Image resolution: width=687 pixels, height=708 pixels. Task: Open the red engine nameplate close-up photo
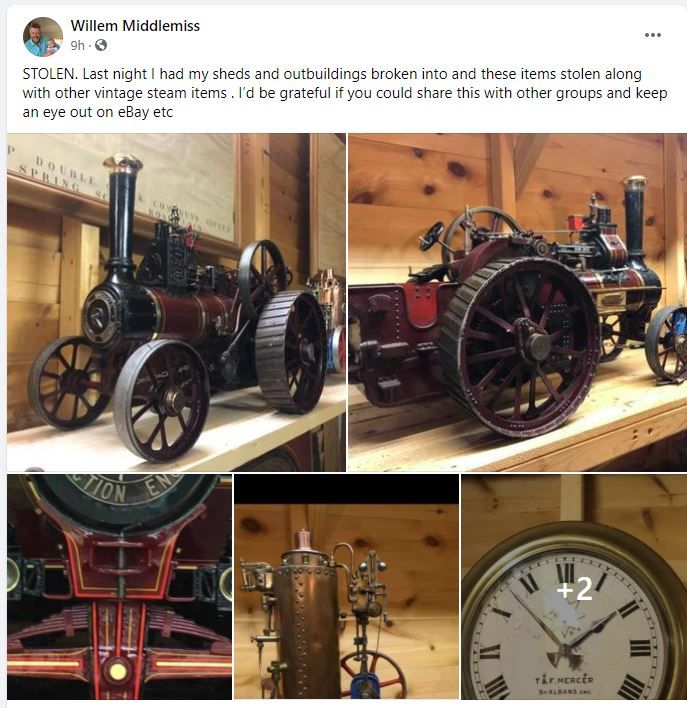(119, 587)
